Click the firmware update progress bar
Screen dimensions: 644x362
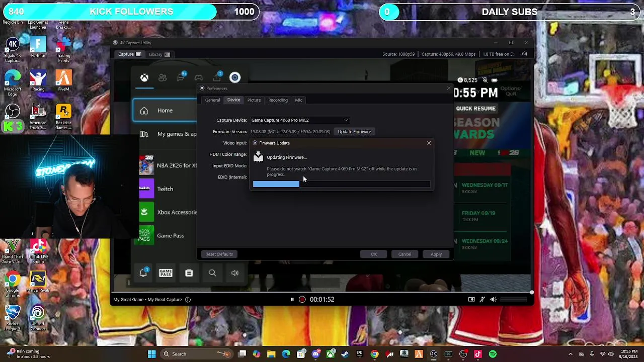point(341,185)
